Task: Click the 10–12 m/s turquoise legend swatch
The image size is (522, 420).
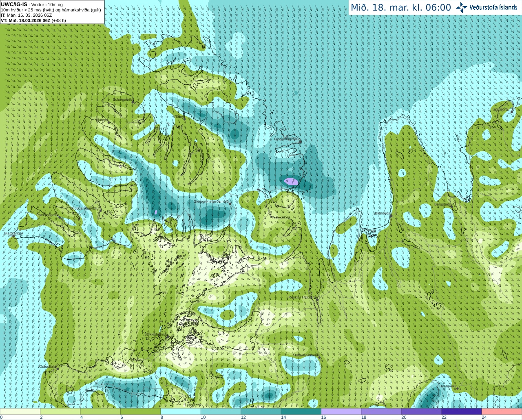Action: [x=221, y=411]
